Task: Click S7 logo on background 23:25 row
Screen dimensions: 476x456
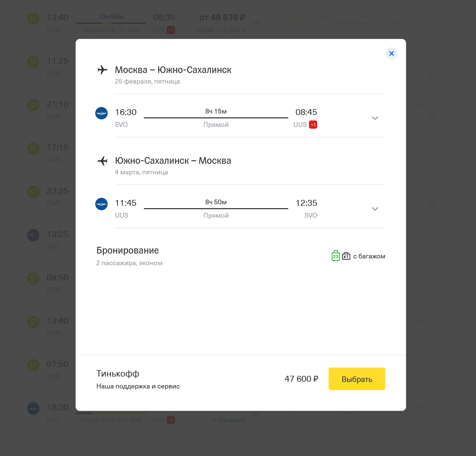Action: point(33,192)
